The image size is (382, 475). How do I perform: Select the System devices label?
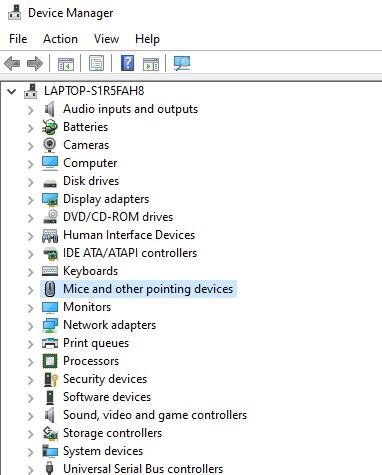point(103,451)
